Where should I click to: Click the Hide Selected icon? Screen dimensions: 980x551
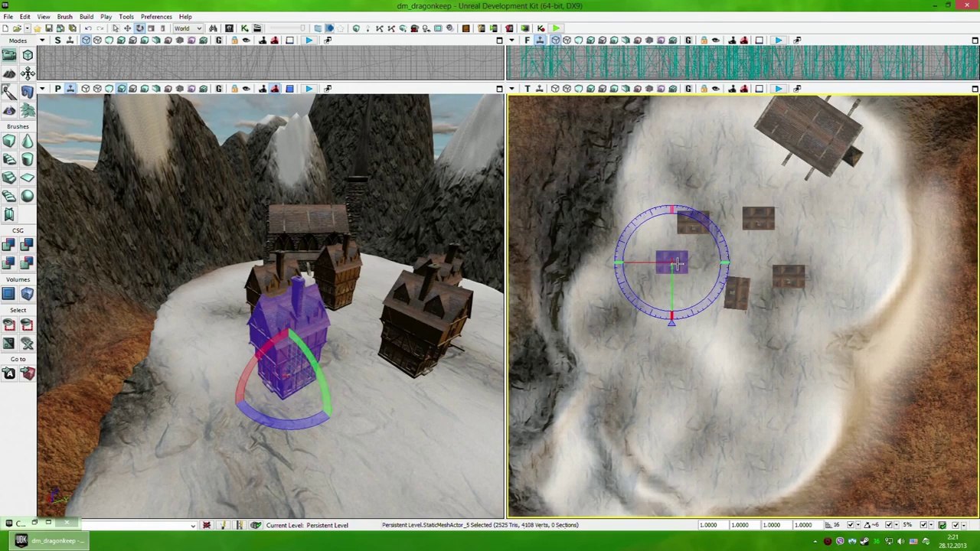28,324
